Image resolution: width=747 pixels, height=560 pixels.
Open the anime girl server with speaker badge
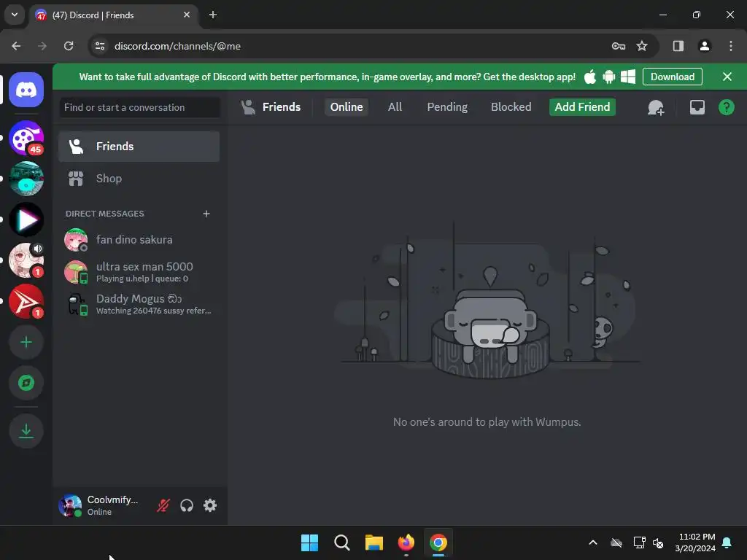pos(26,260)
